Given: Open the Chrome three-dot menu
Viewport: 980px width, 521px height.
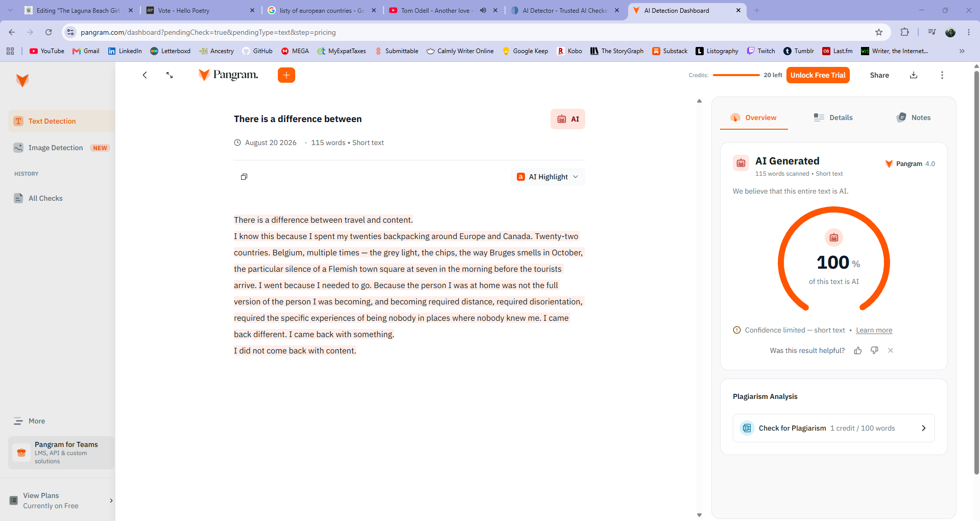Looking at the screenshot, I should click(969, 32).
